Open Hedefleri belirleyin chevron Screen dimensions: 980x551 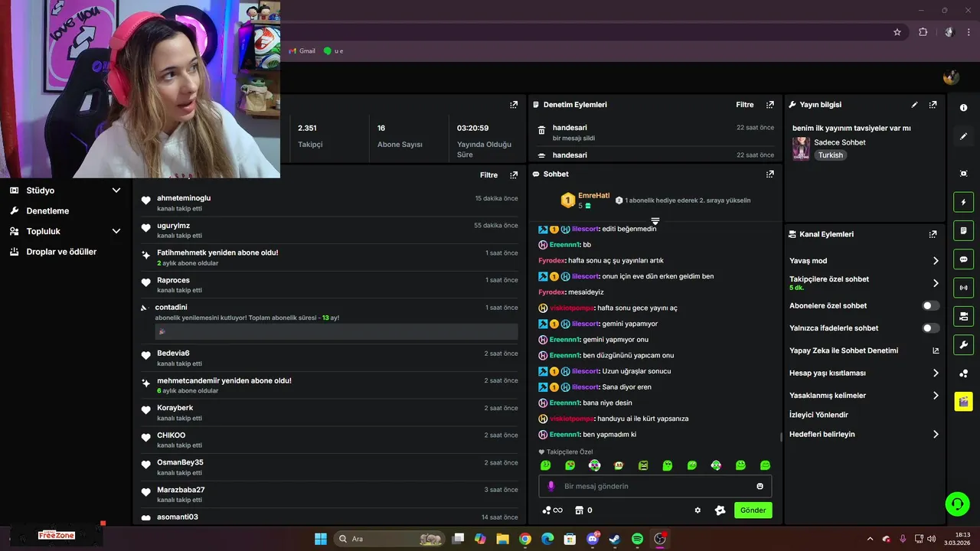[x=935, y=434]
